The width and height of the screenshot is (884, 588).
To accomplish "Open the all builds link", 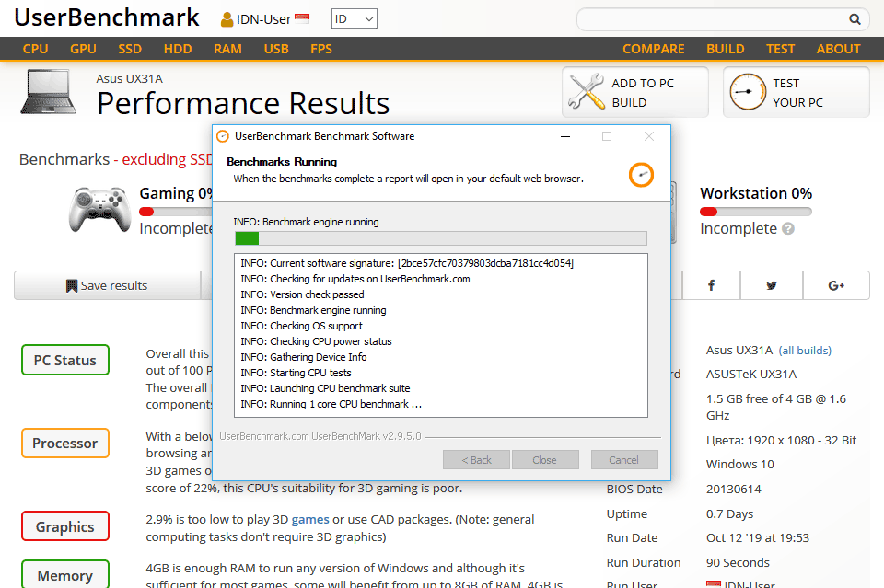I will coord(805,351).
